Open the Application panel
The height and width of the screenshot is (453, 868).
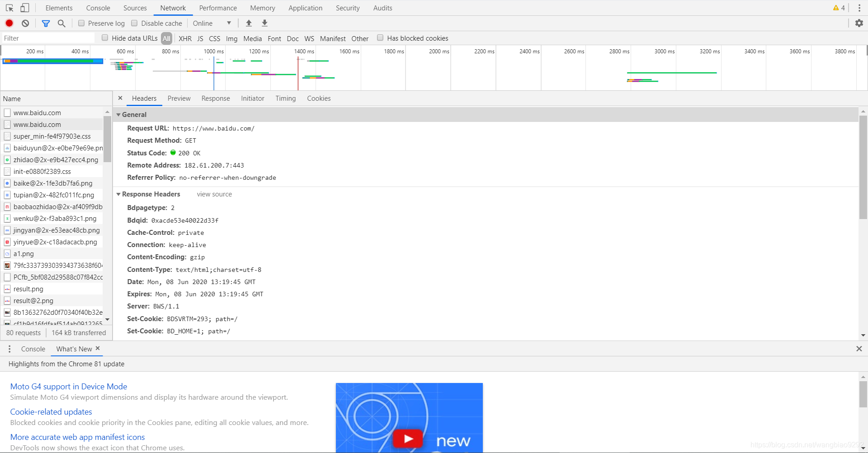tap(306, 8)
